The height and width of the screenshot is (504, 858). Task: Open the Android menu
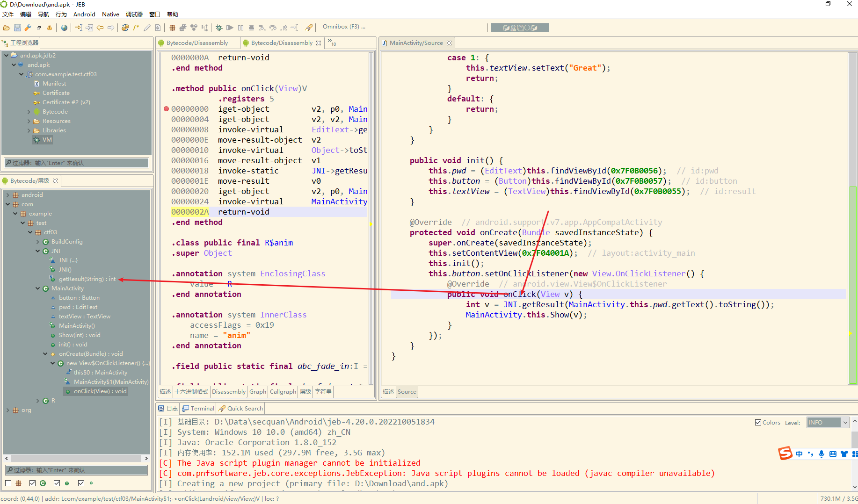tap(84, 14)
